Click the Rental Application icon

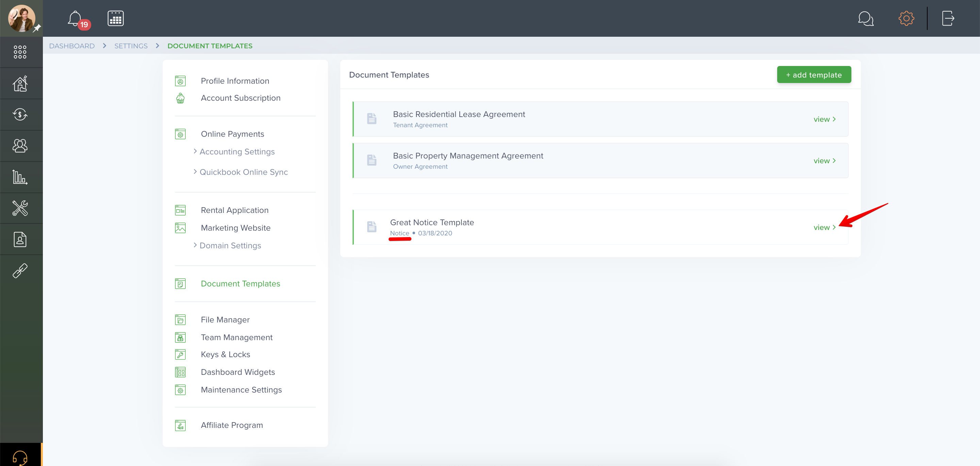click(x=180, y=210)
